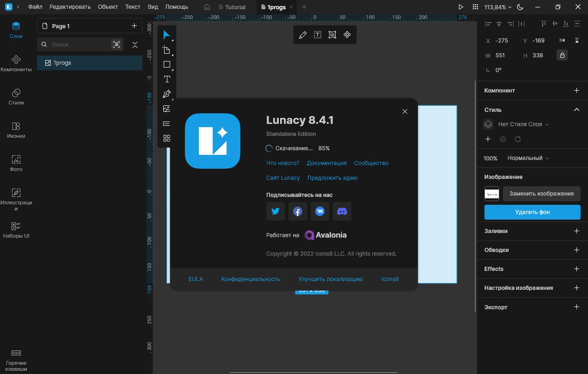Select the Pen tool

tap(167, 94)
